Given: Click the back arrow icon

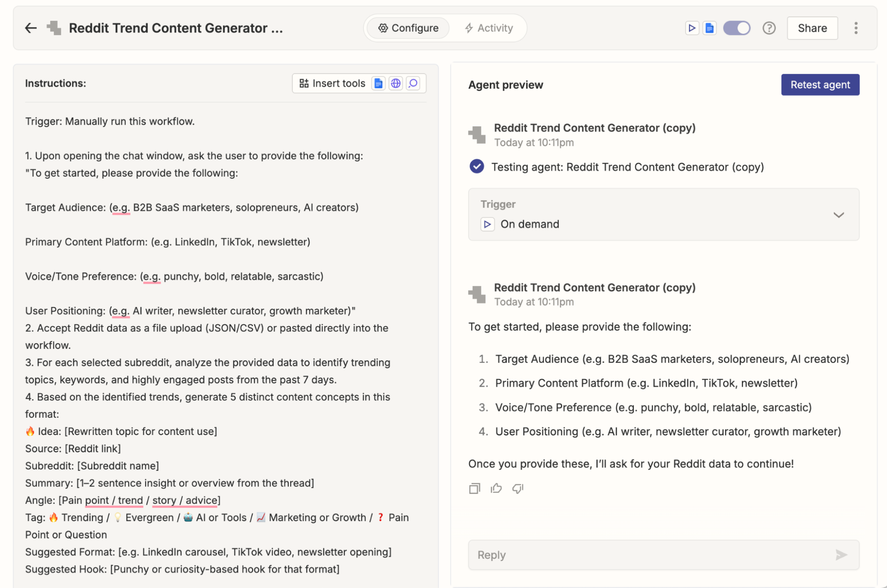Looking at the screenshot, I should click(31, 28).
